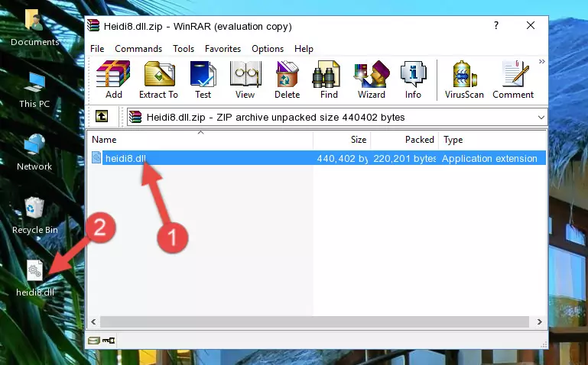Open the Tools menu
This screenshot has width=588, height=365.
(184, 49)
